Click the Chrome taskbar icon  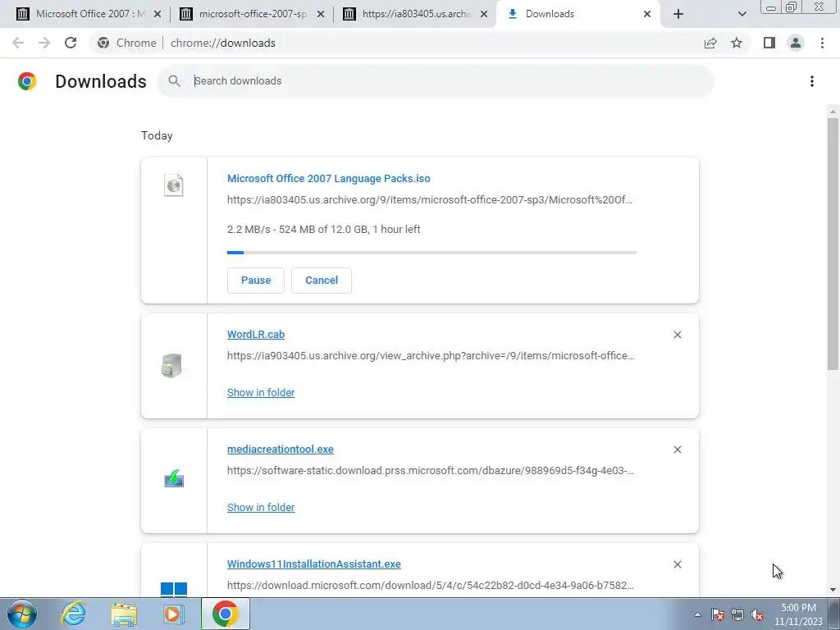point(225,614)
